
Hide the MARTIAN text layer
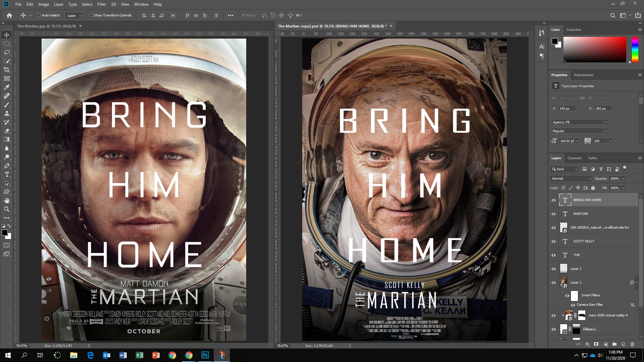[x=553, y=214]
